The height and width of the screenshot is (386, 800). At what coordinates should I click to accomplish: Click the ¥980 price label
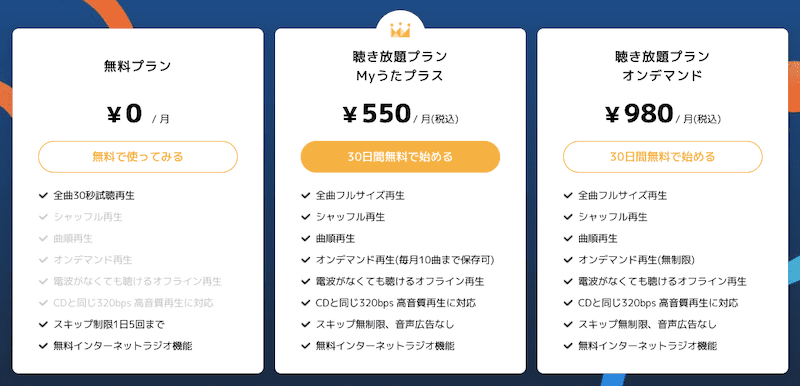639,114
